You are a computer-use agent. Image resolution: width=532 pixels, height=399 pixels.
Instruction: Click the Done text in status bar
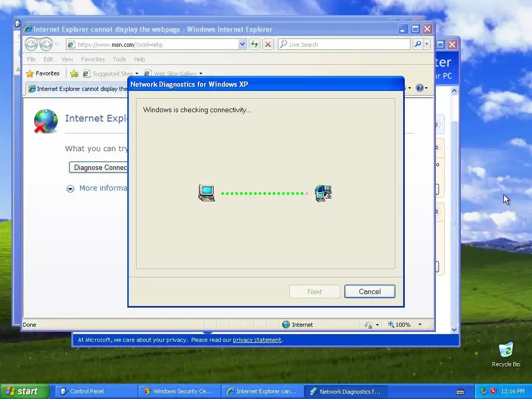click(x=30, y=325)
